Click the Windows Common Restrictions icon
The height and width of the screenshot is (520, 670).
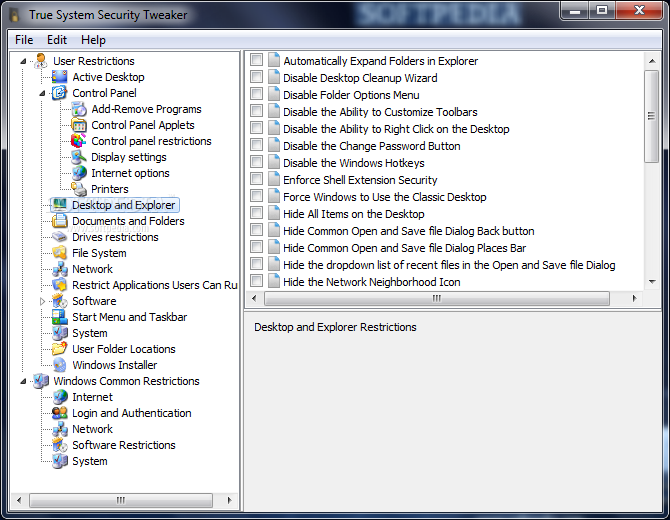click(x=41, y=381)
